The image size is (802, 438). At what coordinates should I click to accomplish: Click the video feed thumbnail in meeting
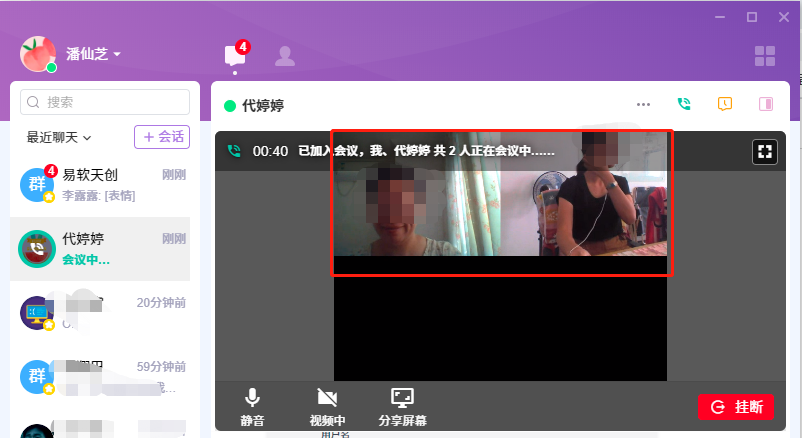[x=501, y=203]
